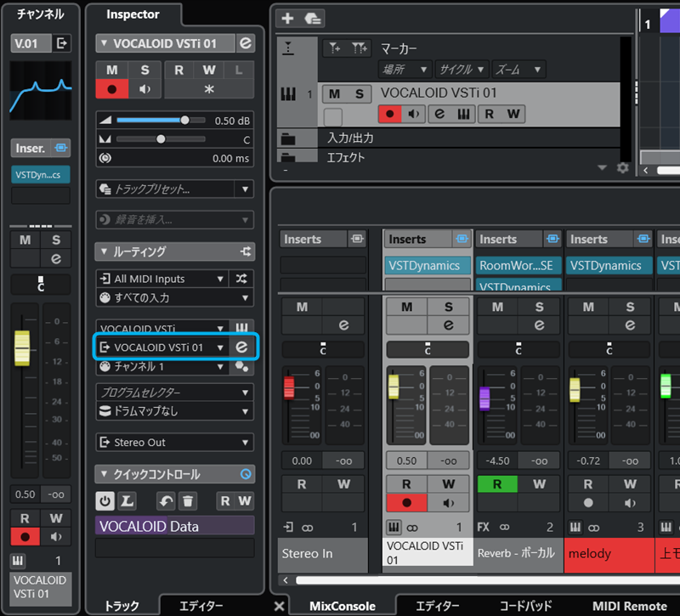This screenshot has height=616, width=680.
Task: Open input transformer icon next to All MIDI Inputs
Action: tap(241, 279)
